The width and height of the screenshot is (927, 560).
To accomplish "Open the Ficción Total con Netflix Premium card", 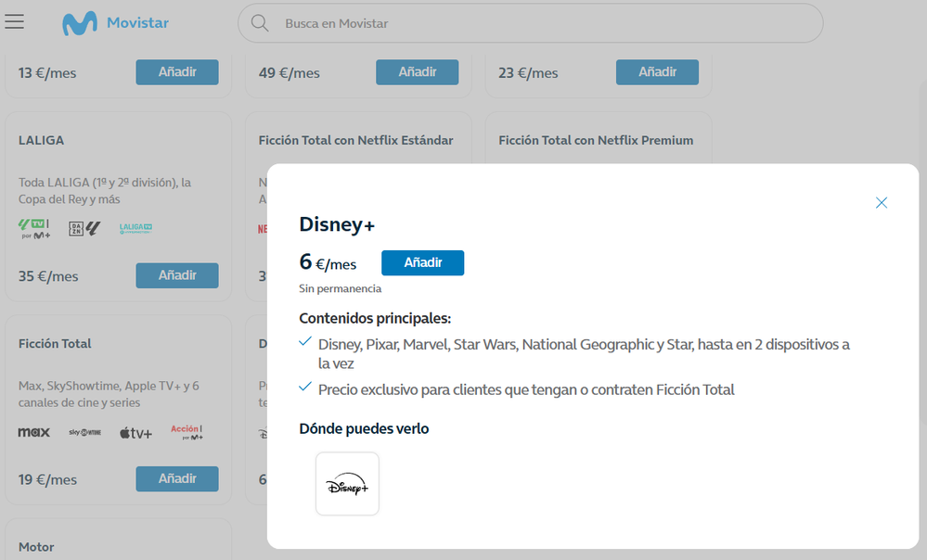I will click(596, 141).
